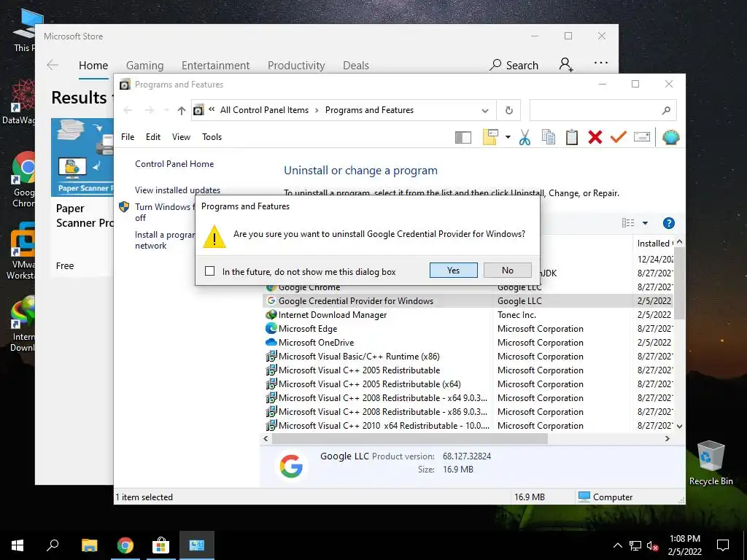747x560 pixels.
Task: Open the Recycle Bin desktop icon
Action: click(x=711, y=463)
